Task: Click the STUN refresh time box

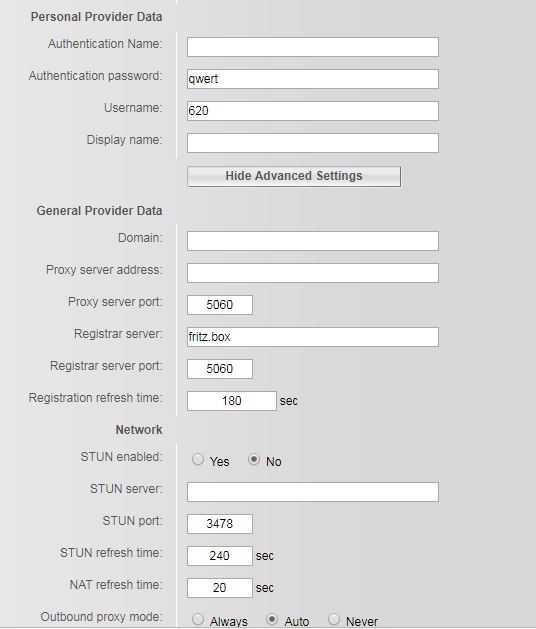Action: point(219,556)
